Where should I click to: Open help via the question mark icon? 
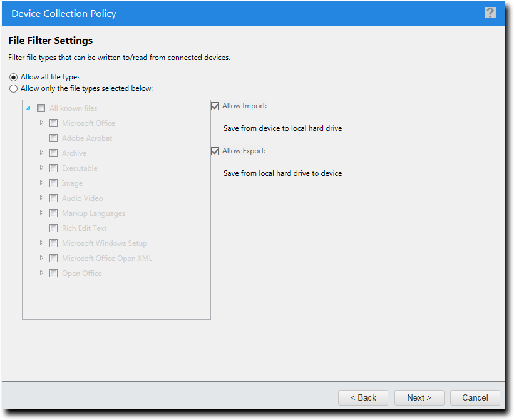click(490, 13)
